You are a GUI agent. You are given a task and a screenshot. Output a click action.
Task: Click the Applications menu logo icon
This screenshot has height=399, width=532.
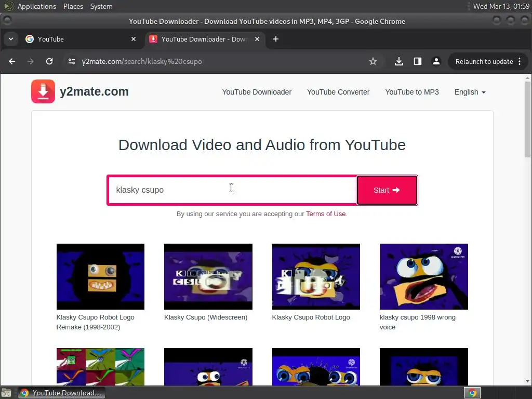(x=8, y=6)
